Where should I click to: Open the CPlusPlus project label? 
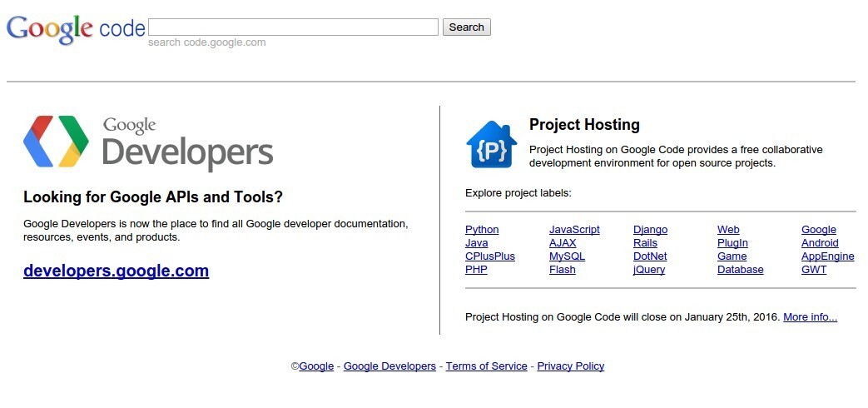(490, 256)
